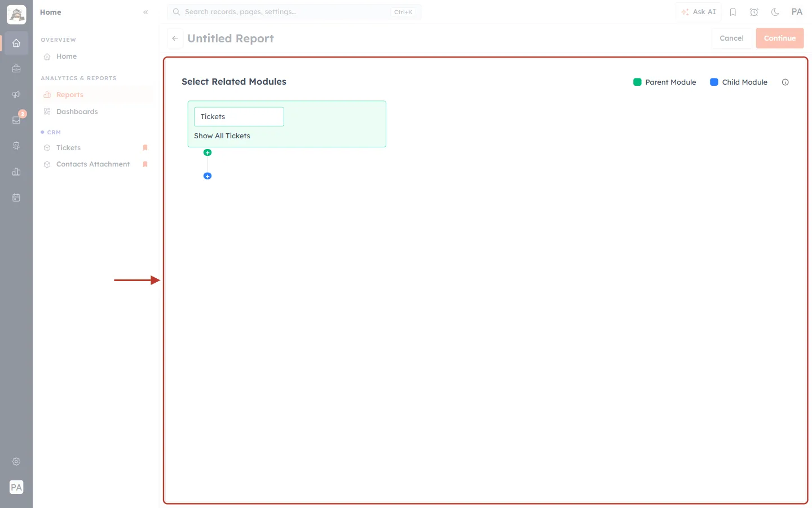Open the bar chart analytics rail icon
Screen dimensions: 812x508
pyautogui.click(x=16, y=172)
